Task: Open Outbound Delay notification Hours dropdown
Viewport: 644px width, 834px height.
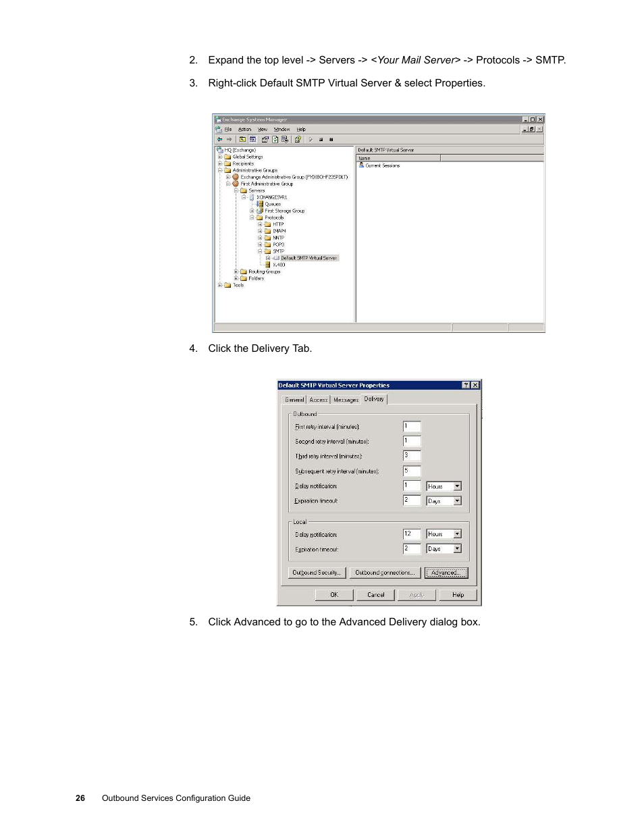Action: (457, 486)
